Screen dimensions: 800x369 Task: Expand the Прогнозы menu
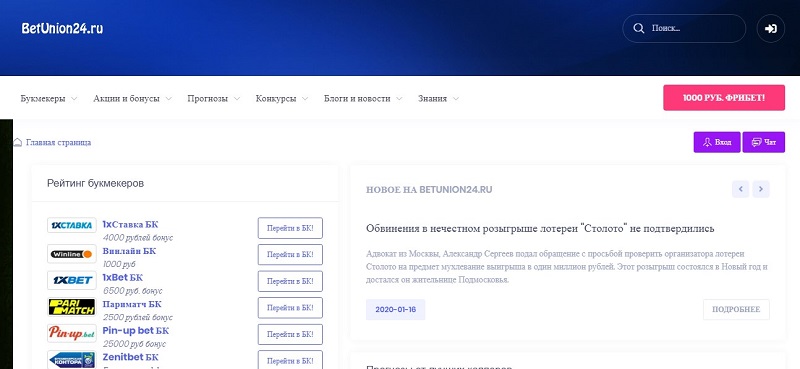[x=213, y=99]
